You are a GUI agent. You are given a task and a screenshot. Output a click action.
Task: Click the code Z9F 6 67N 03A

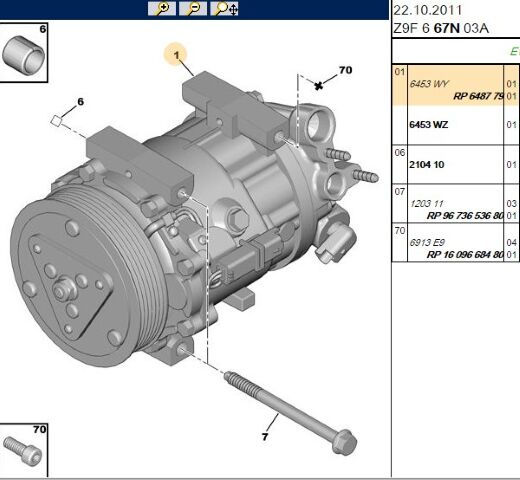[441, 28]
